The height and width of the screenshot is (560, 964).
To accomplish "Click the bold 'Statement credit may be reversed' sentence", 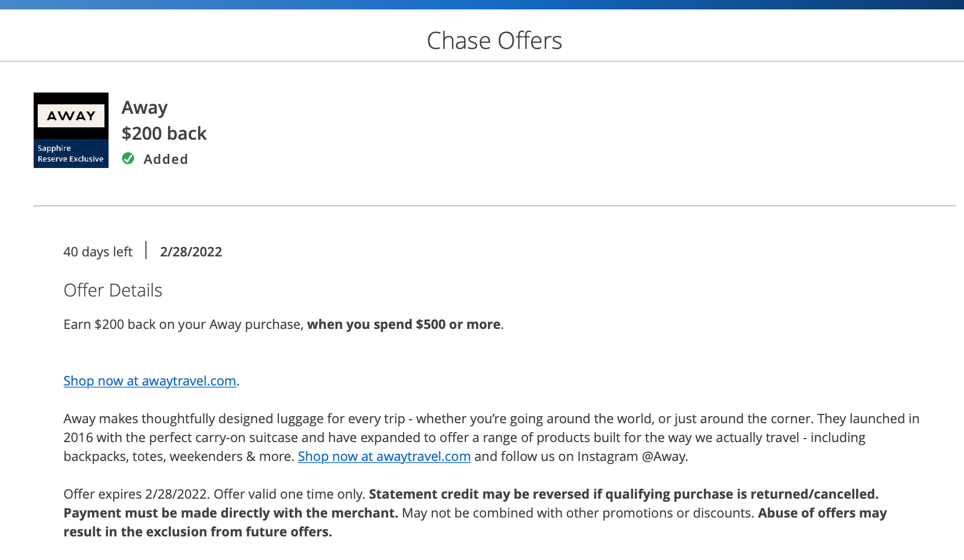I will point(624,494).
